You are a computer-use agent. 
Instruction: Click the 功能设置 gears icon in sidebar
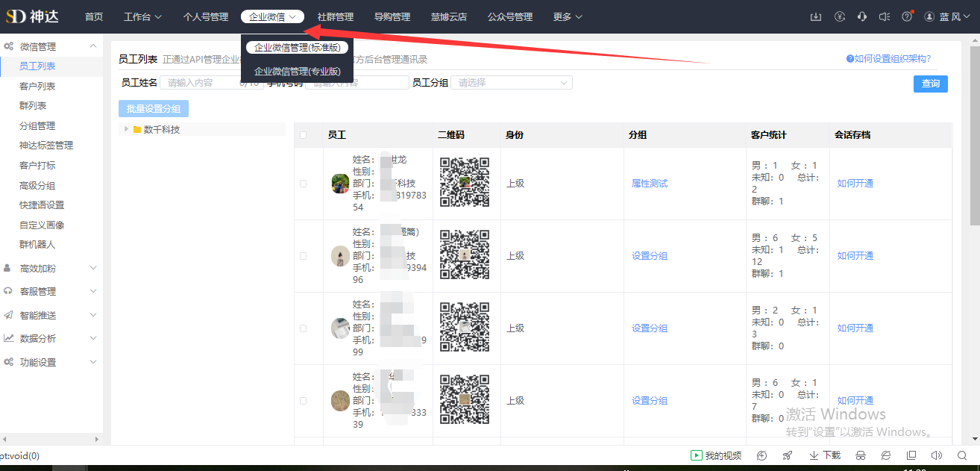pyautogui.click(x=8, y=362)
